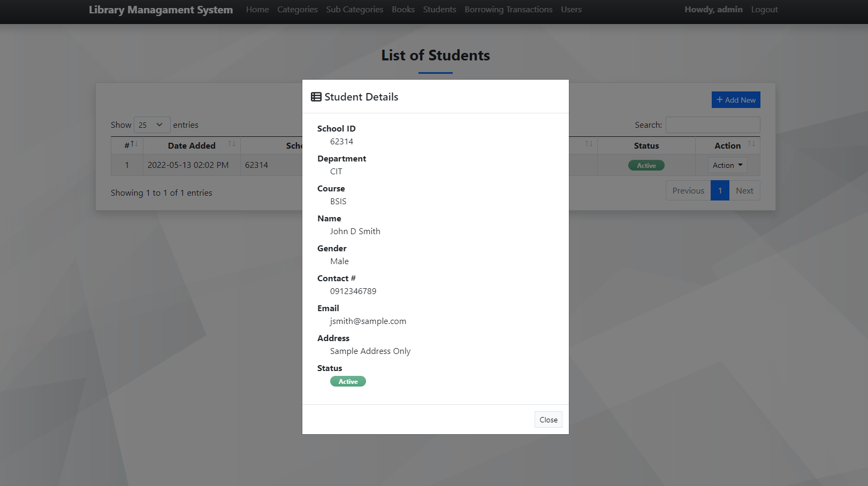Open the entries-per-page dropdown showing 25

tap(152, 125)
